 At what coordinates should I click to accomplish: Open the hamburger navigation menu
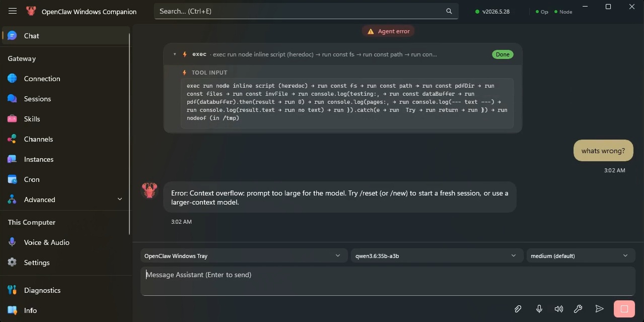(x=13, y=11)
